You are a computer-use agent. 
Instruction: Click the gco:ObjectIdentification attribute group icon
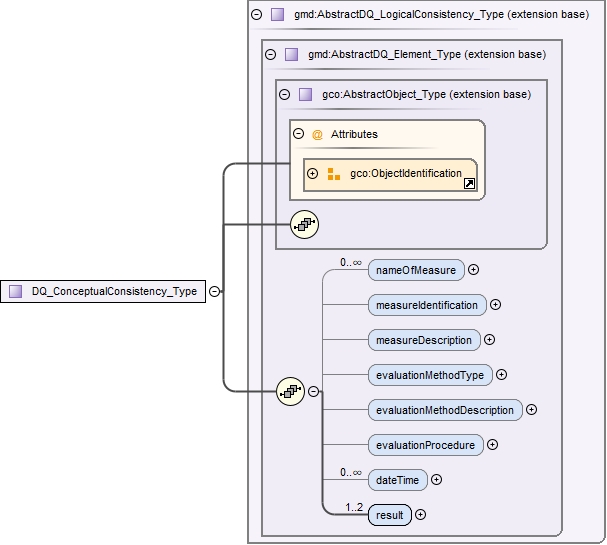click(334, 174)
